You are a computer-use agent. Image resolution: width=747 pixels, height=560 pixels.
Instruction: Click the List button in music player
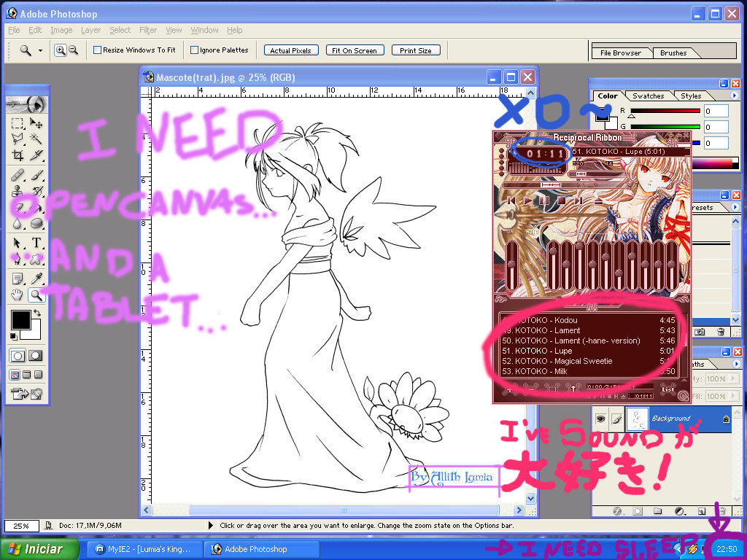(668, 389)
